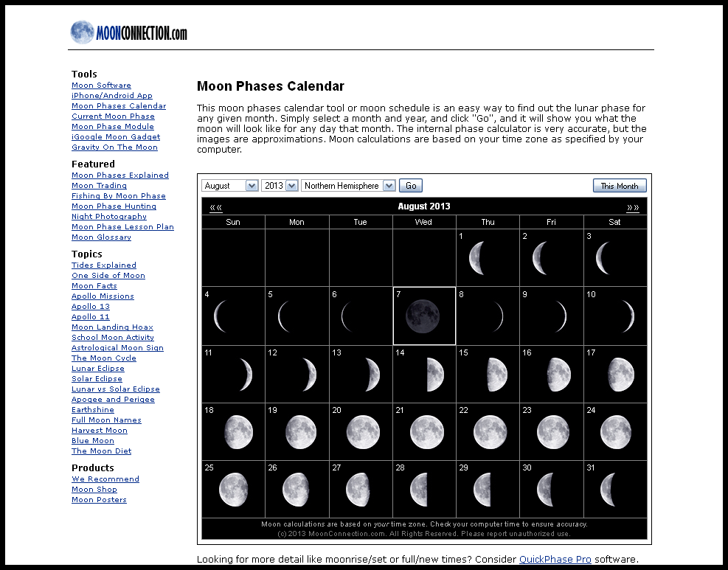The height and width of the screenshot is (570, 728).
Task: Open the Night Photography link
Action: coord(109,216)
